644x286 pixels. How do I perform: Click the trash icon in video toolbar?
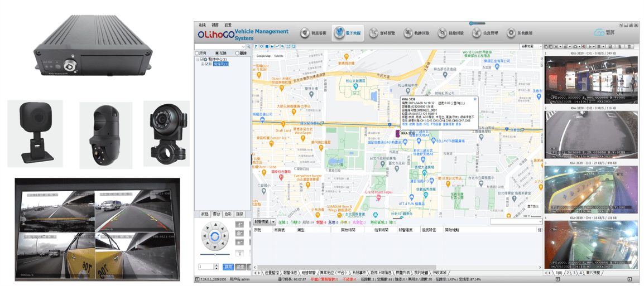[629, 47]
